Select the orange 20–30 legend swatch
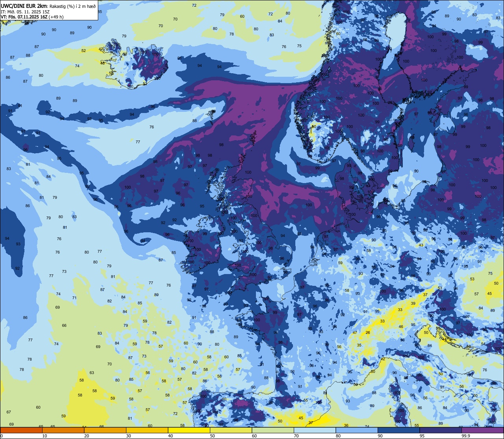Viewport: 504px width, 439px height. (105, 430)
